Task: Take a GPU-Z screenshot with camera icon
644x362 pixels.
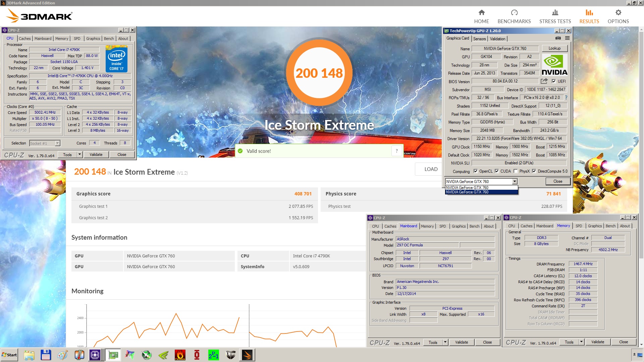Action: pos(558,38)
